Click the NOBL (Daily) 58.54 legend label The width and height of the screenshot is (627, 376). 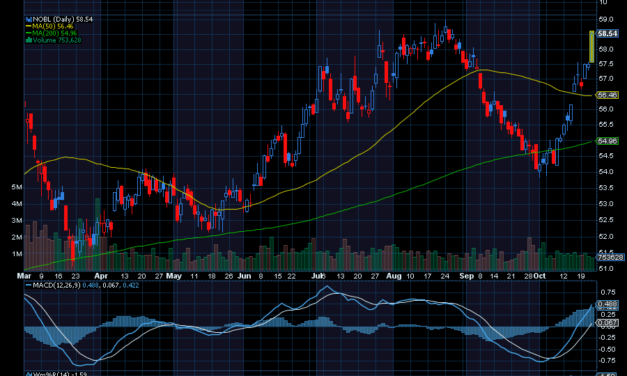click(62, 19)
